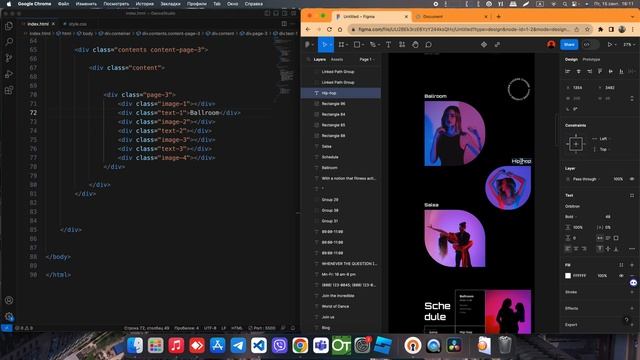
Task: Open VS Code Accounts icon
Action: [9, 300]
